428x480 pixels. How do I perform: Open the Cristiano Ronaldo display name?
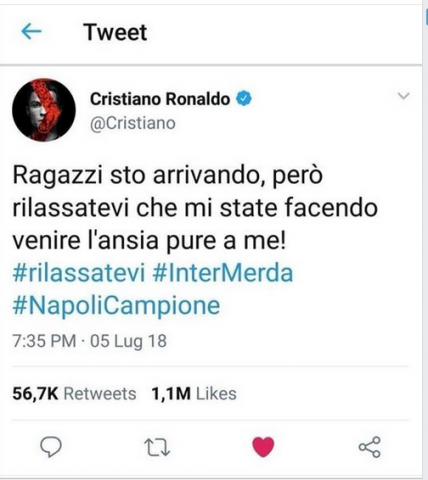160,99
